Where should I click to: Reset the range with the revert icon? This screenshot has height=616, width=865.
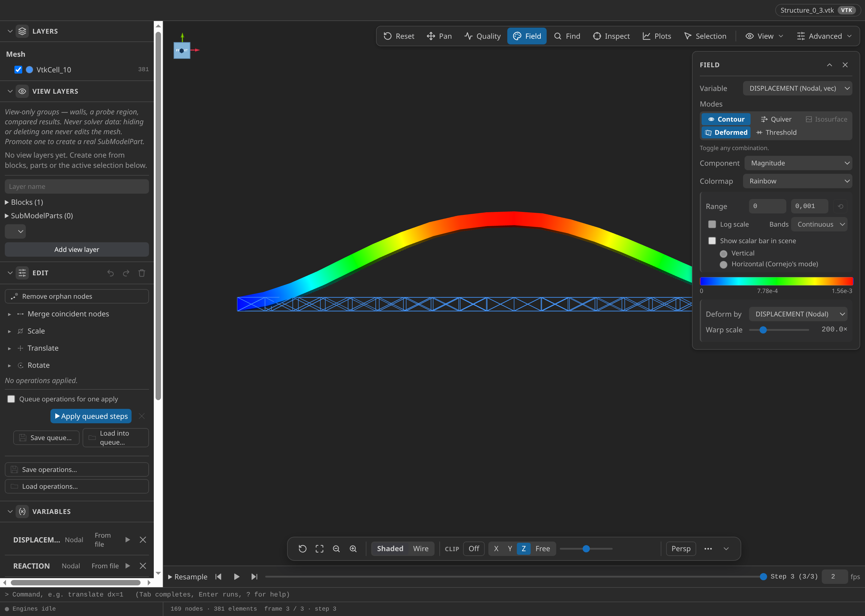point(840,206)
